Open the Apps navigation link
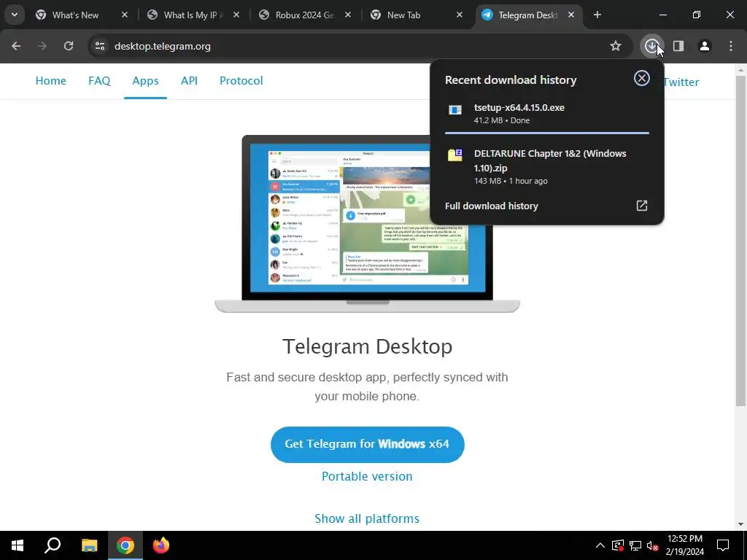 [145, 80]
